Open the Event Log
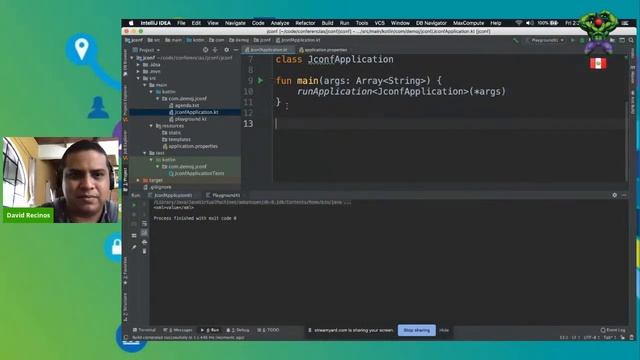Screen dimensions: 640x360 [x=613, y=330]
